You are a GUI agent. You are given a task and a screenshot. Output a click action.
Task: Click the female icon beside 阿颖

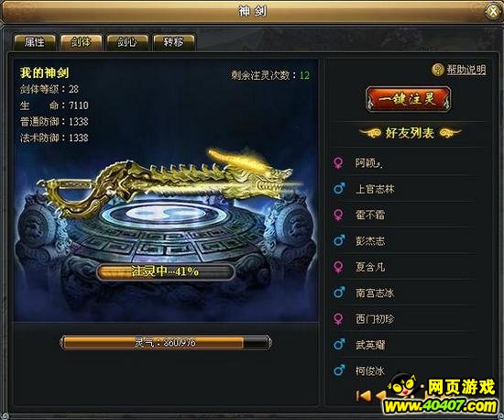coord(338,162)
